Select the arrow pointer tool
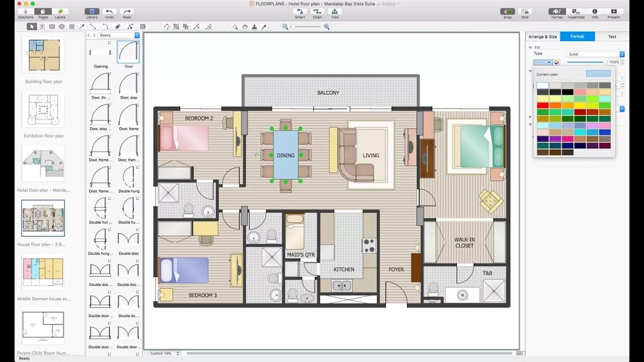The height and width of the screenshot is (362, 644). click(x=32, y=27)
